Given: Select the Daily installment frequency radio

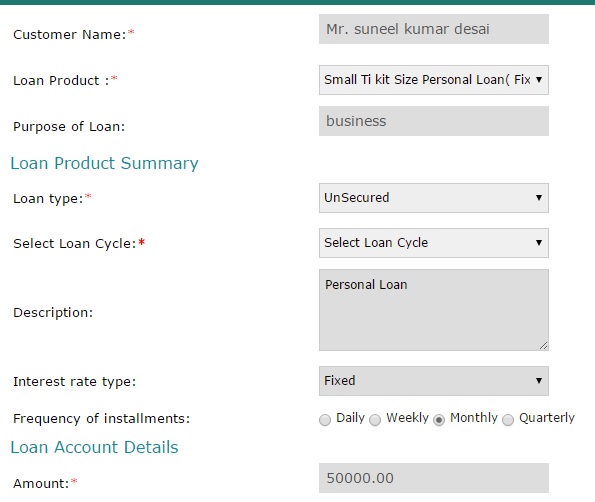Looking at the screenshot, I should 325,420.
